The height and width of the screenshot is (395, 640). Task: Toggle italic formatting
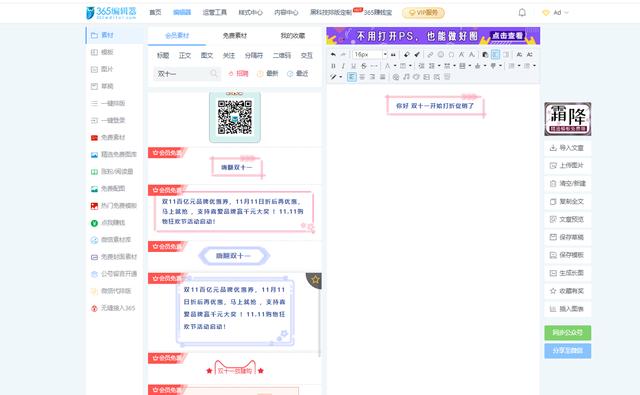343,66
